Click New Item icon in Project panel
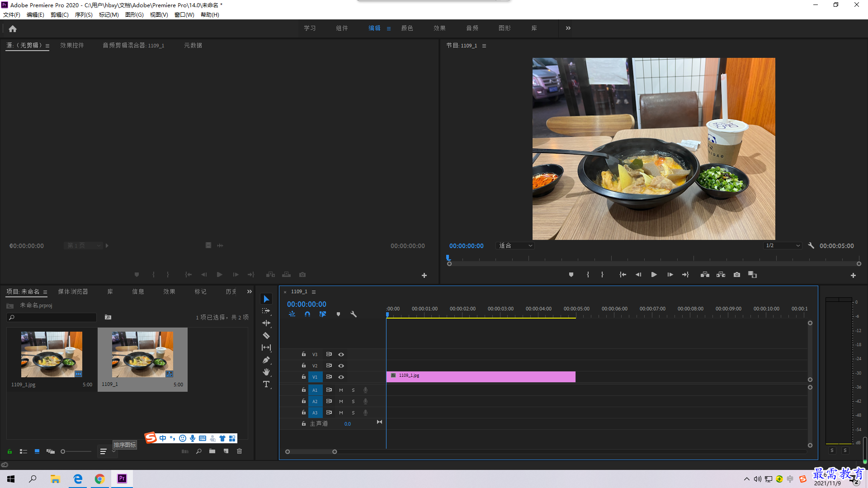 click(x=226, y=451)
